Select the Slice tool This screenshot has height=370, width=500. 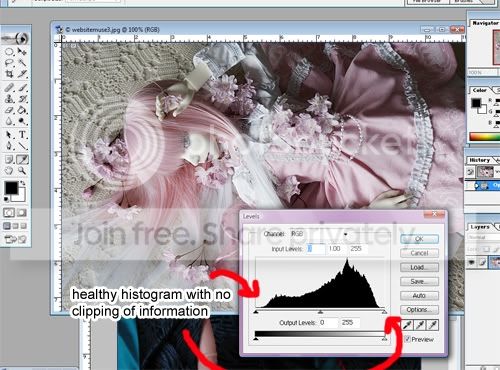pyautogui.click(x=22, y=74)
